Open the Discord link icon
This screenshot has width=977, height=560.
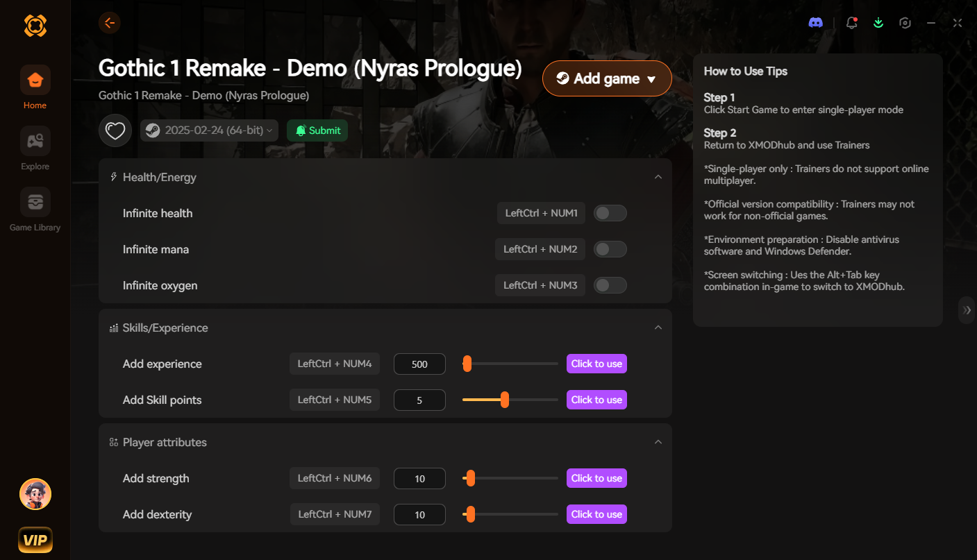click(x=816, y=23)
